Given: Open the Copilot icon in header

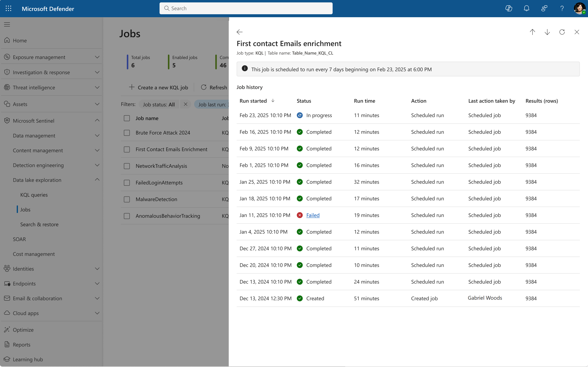Looking at the screenshot, I should 509,9.
